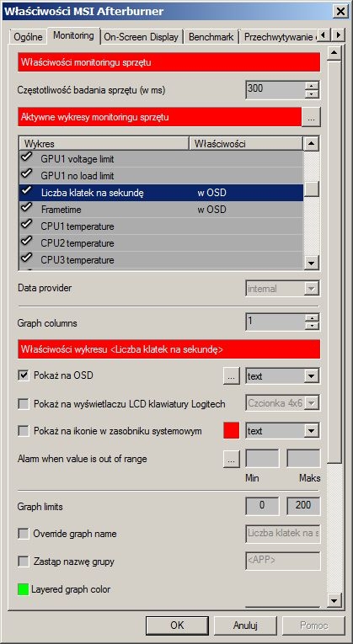Open the OSD settings ellipsis button
The width and height of the screenshot is (353, 644).
pos(232,376)
